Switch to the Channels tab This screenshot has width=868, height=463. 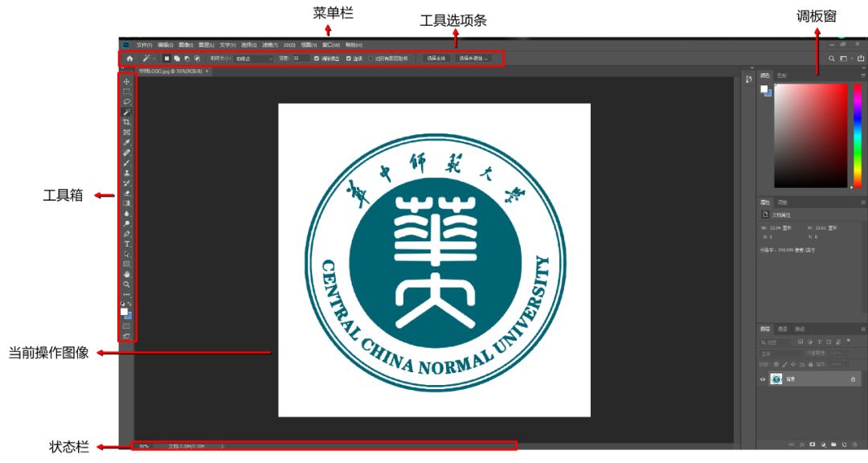(783, 329)
